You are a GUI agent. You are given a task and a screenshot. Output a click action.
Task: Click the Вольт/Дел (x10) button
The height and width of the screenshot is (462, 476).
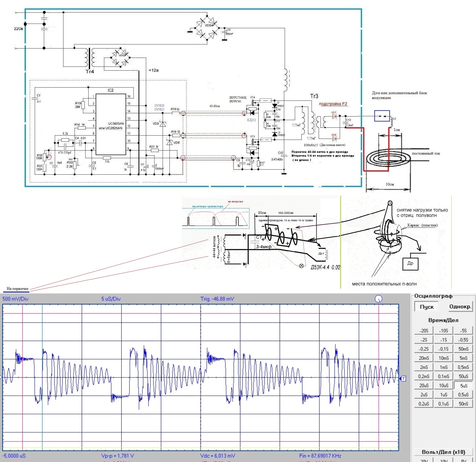tap(443, 452)
